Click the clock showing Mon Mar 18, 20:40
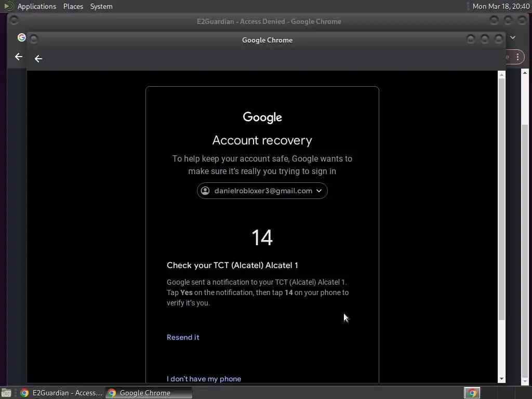 [501, 6]
